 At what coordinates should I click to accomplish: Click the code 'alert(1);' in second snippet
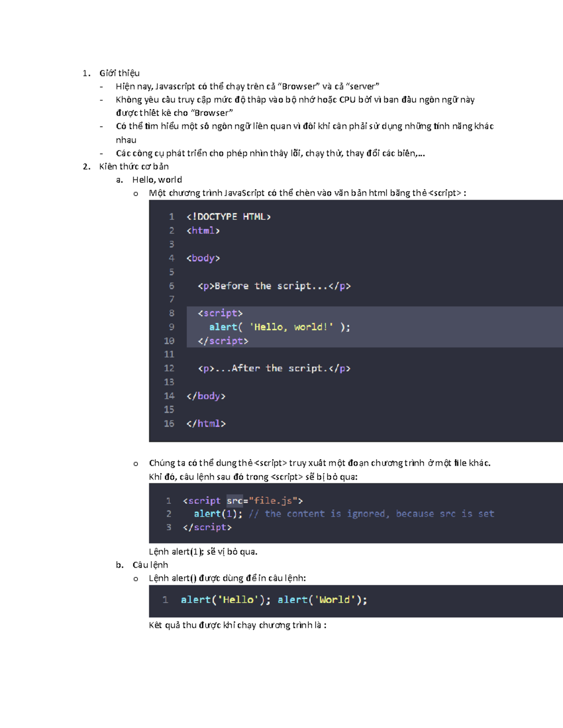click(218, 514)
